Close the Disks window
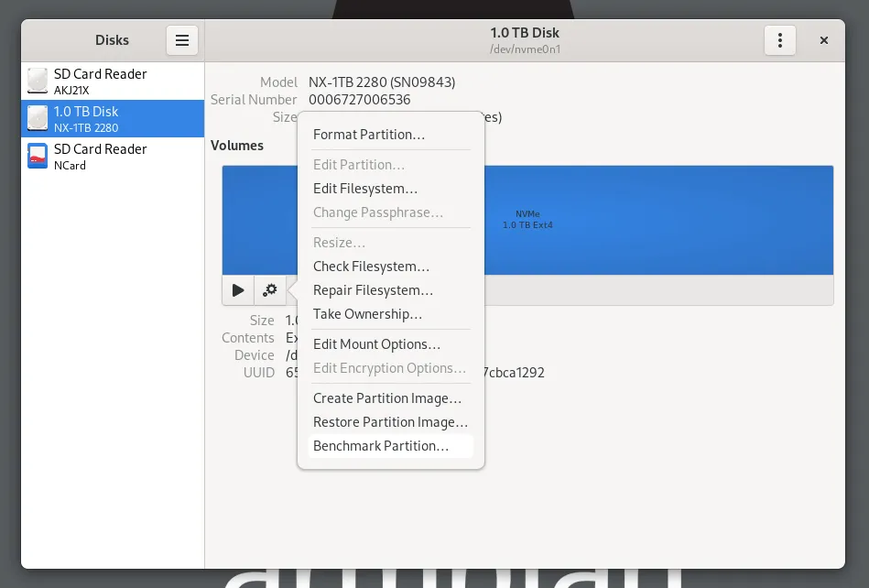This screenshot has height=588, width=869. (x=823, y=40)
